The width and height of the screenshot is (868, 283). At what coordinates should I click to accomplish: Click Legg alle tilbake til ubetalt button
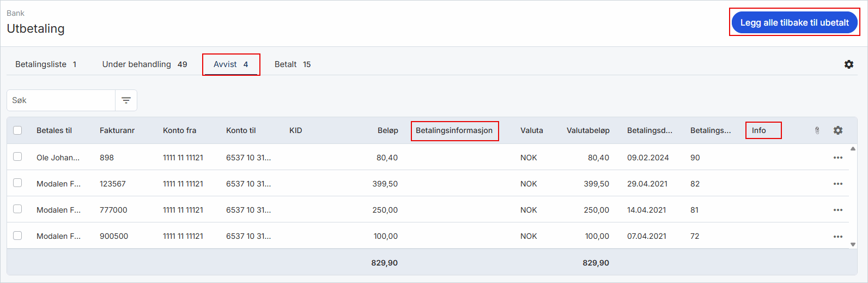pyautogui.click(x=794, y=22)
